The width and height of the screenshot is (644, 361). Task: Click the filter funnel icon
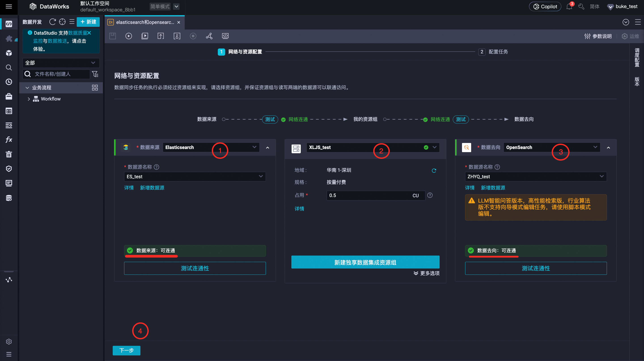tap(95, 74)
